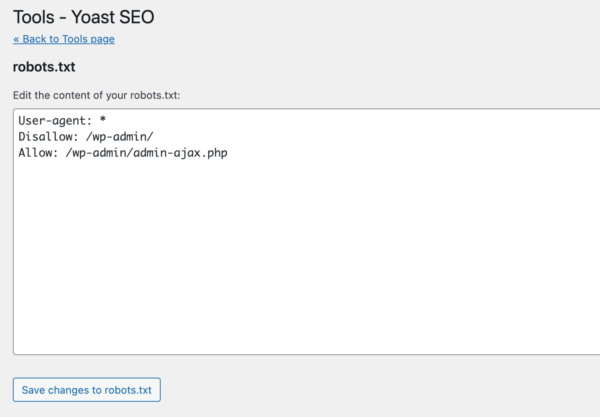Click the bottom edge of the text area
The image size is (600, 417).
click(x=300, y=352)
